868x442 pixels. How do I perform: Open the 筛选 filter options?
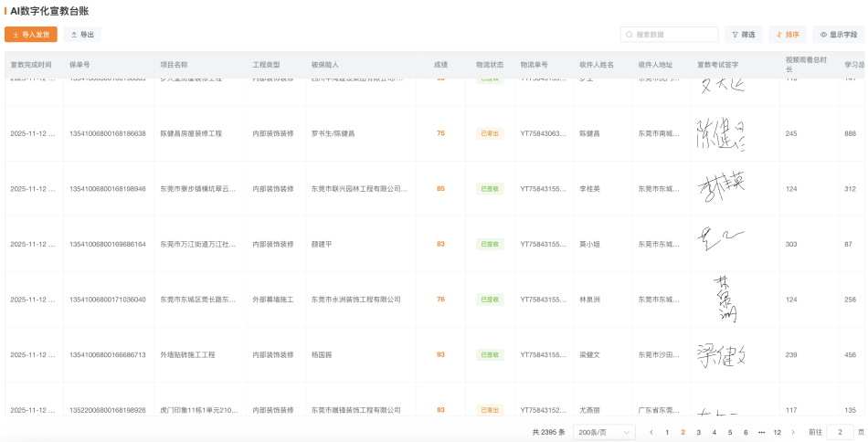(x=744, y=35)
